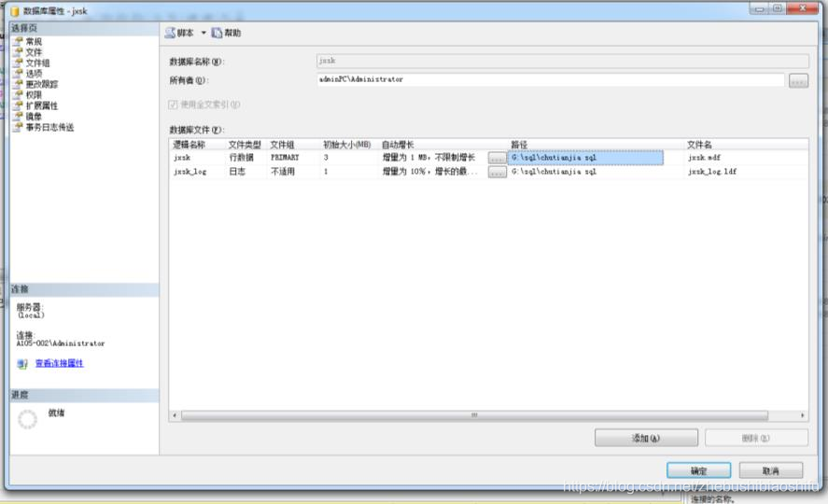Click the 初始大小(MB) column header
Viewport: 828px width, 504px height.
click(x=349, y=144)
